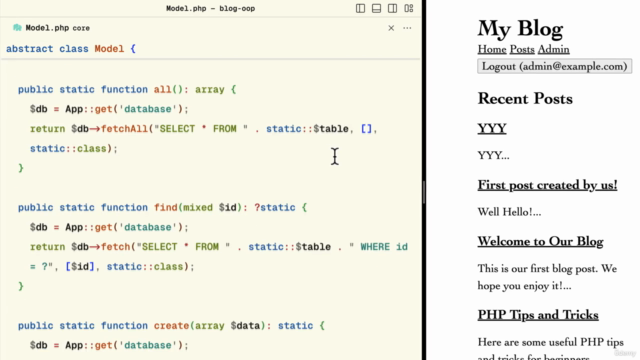Toggle the bottom panel layout icon

pyautogui.click(x=376, y=8)
